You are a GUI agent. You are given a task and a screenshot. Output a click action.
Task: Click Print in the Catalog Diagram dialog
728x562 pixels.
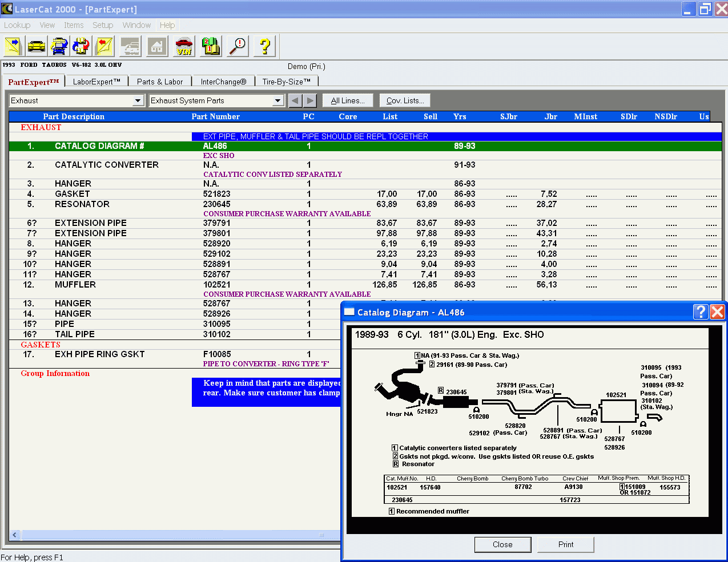coord(566,545)
